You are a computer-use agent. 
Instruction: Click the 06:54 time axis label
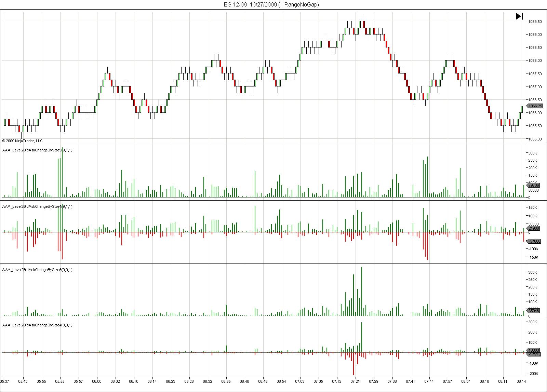click(281, 381)
